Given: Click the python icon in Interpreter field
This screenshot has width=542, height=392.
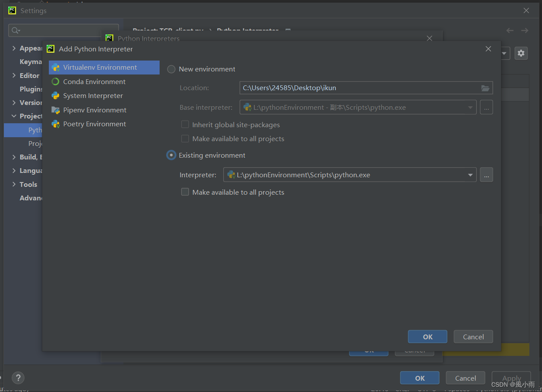Looking at the screenshot, I should click(231, 175).
